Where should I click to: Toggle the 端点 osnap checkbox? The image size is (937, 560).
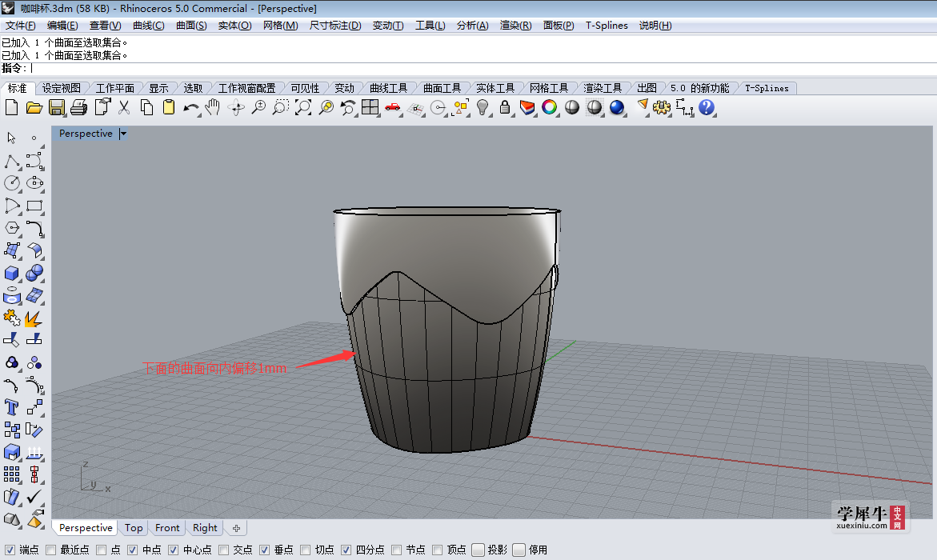10,550
